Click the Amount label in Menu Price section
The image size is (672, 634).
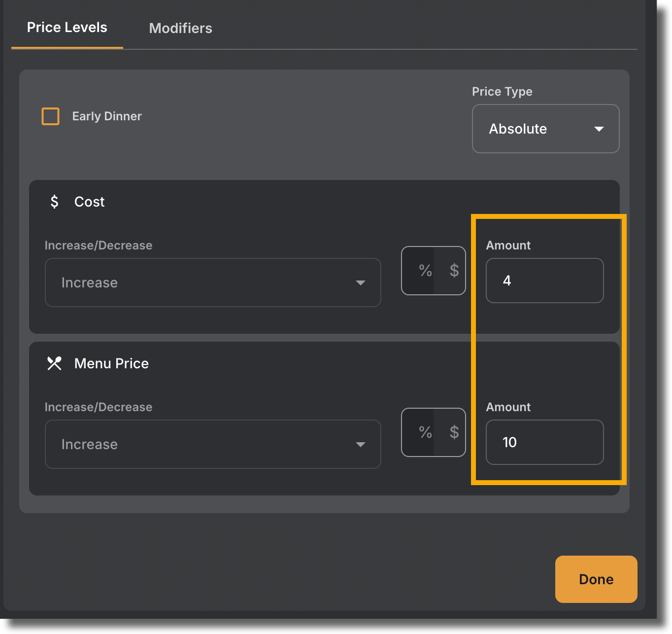[508, 407]
